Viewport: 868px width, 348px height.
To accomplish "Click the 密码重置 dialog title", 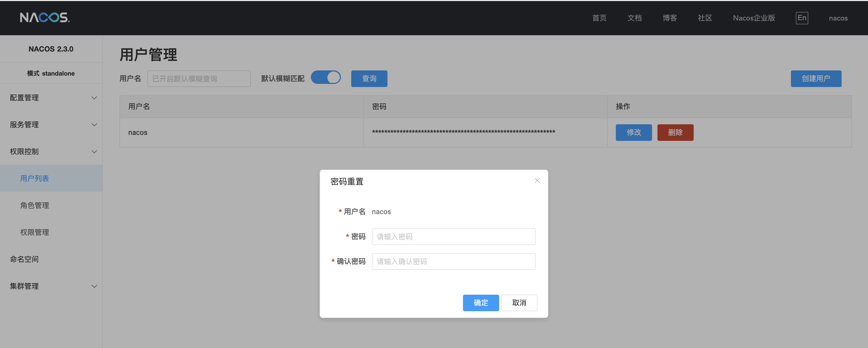I will pos(347,182).
